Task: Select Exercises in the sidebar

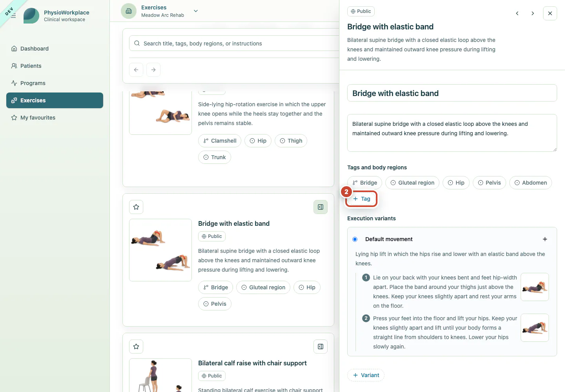Action: pos(55,100)
